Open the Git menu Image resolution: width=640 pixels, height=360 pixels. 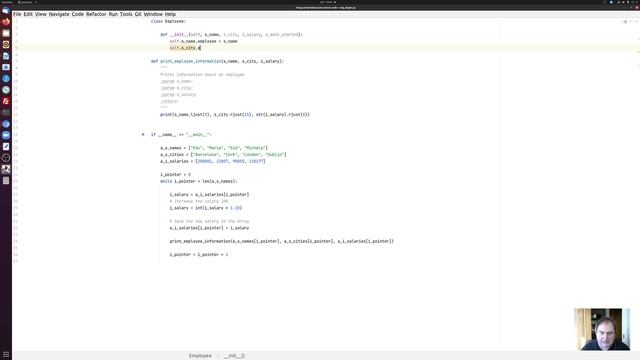tap(138, 14)
